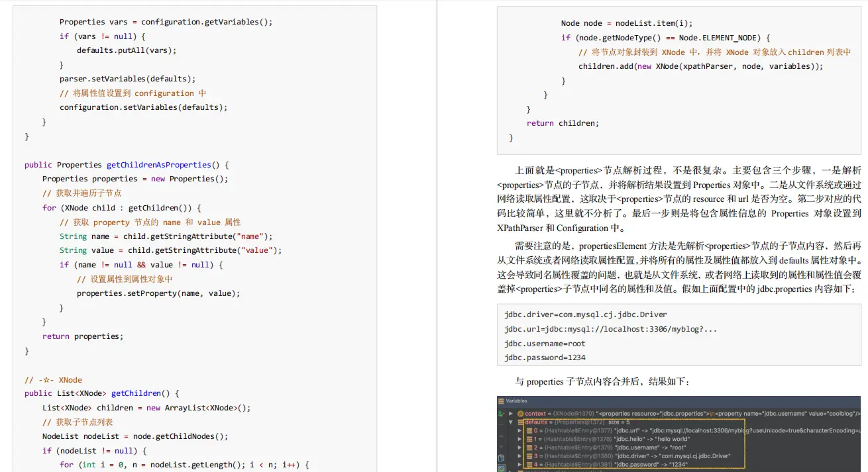Expand entry 2 jdbc.username

click(x=519, y=448)
